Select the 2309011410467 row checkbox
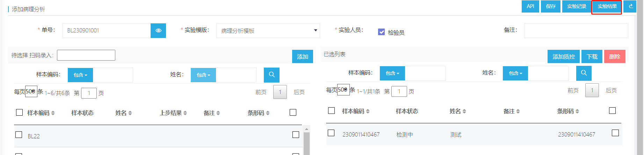This screenshot has height=155, width=644. (x=331, y=133)
